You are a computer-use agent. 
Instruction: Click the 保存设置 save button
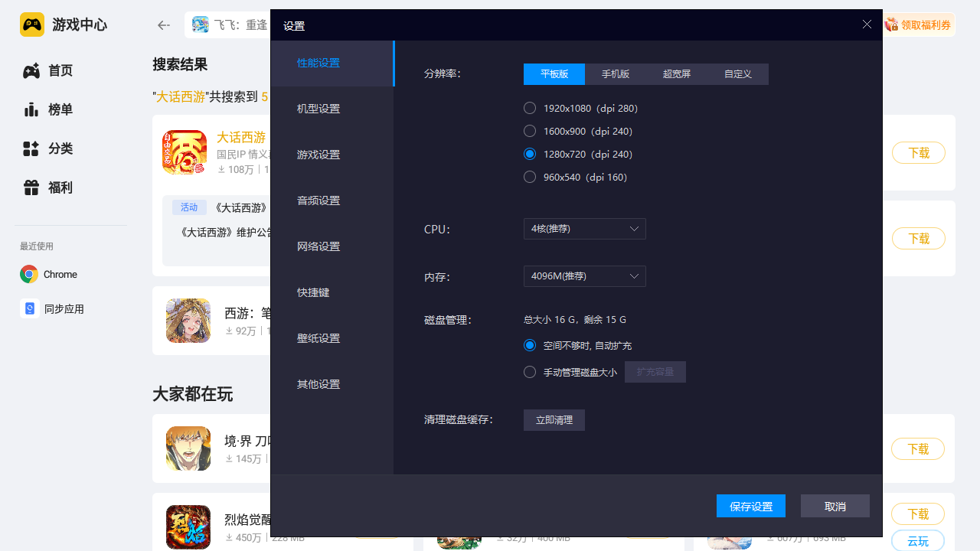pos(750,505)
